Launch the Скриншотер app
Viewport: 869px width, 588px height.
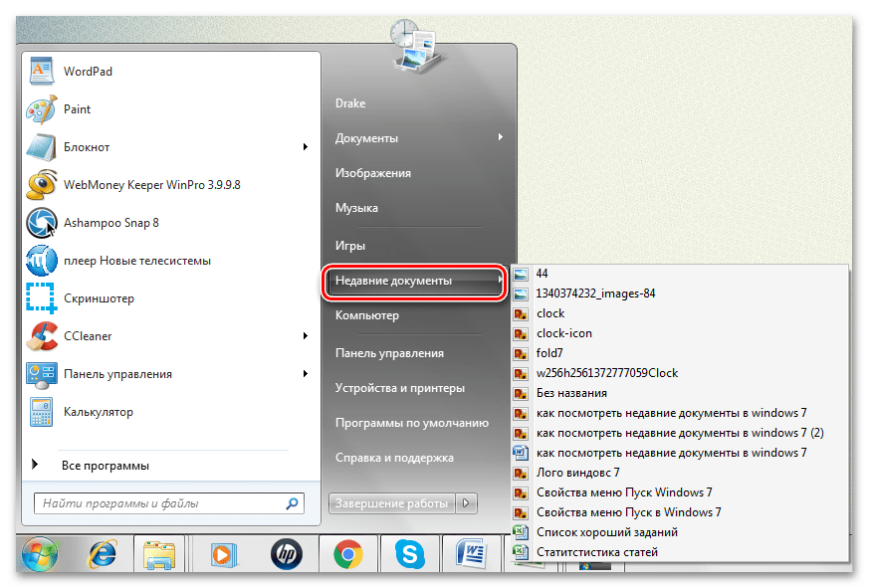(98, 298)
